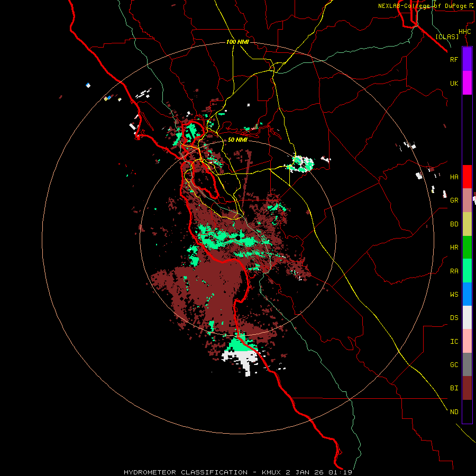Select the 'GC' legend label

click(454, 365)
